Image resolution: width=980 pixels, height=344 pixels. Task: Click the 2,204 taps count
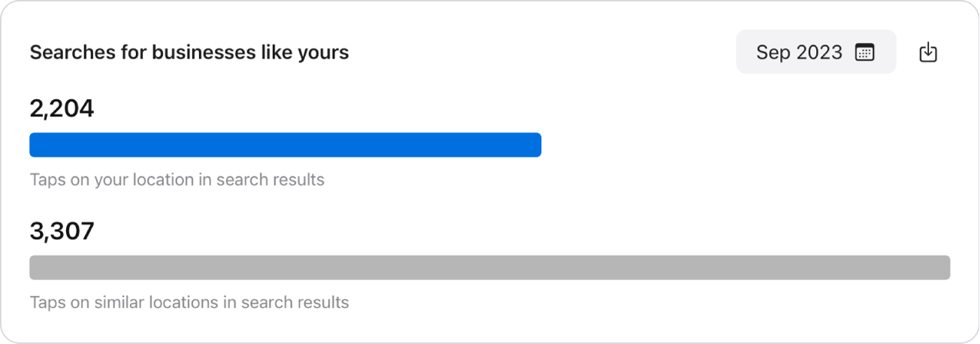(62, 110)
